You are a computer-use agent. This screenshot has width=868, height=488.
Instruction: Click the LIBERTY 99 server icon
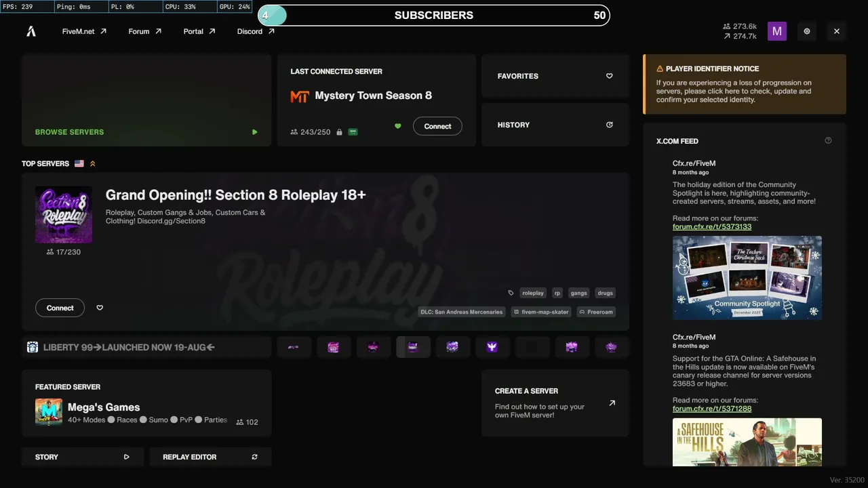tap(33, 347)
